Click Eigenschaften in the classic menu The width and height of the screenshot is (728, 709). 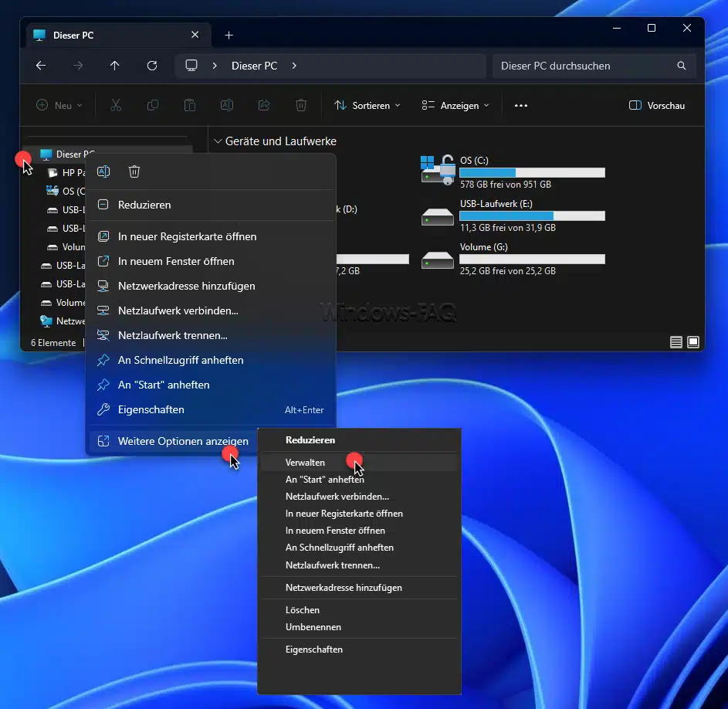click(x=359, y=649)
